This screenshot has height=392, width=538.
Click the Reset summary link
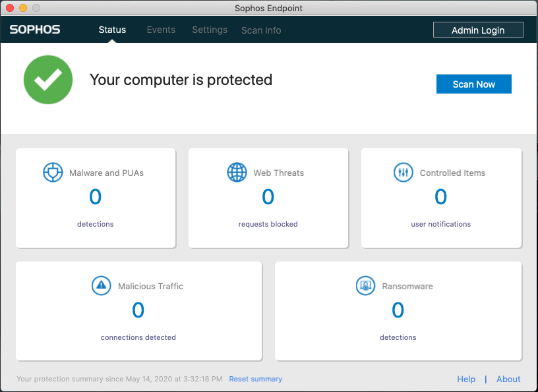coord(256,379)
